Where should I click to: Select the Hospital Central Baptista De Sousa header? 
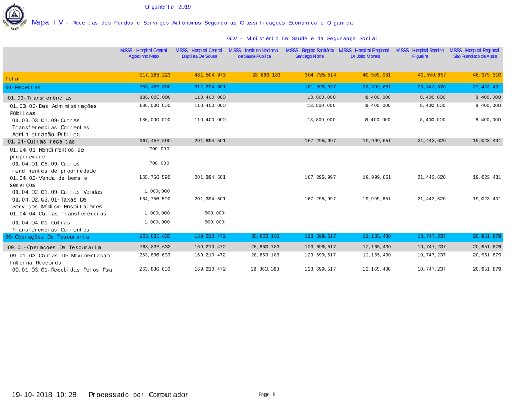[x=199, y=53]
